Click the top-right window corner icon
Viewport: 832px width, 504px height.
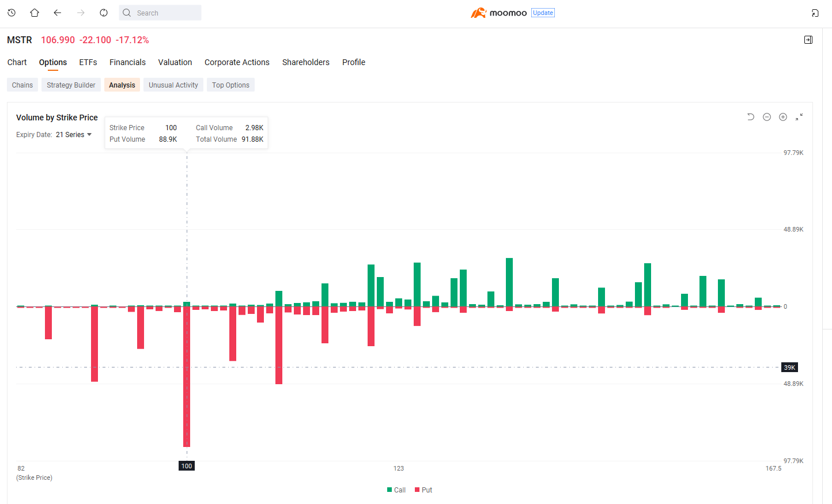[x=815, y=13]
